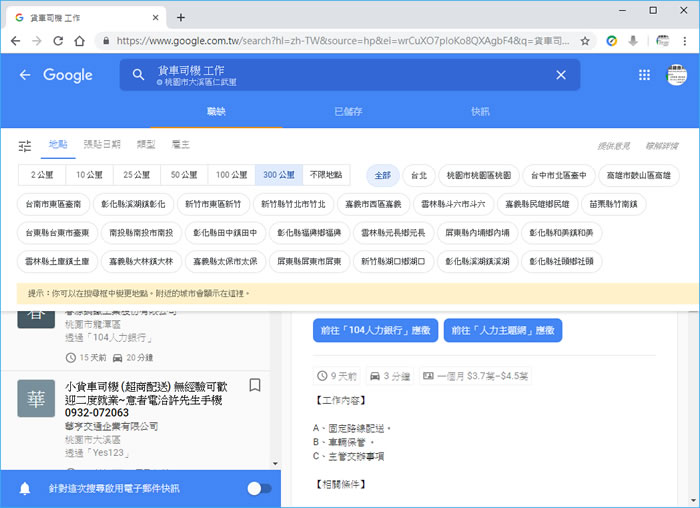Switch to the 快訊 tab
The width and height of the screenshot is (700, 508).
click(480, 111)
